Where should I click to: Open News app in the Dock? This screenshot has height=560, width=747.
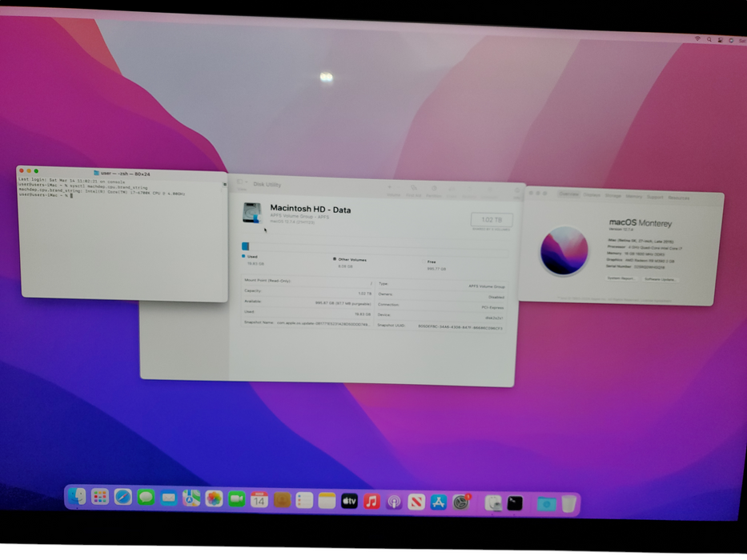coord(416,502)
